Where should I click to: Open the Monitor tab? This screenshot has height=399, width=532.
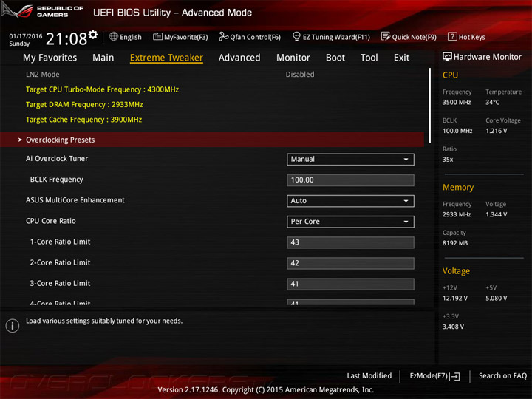pos(293,58)
